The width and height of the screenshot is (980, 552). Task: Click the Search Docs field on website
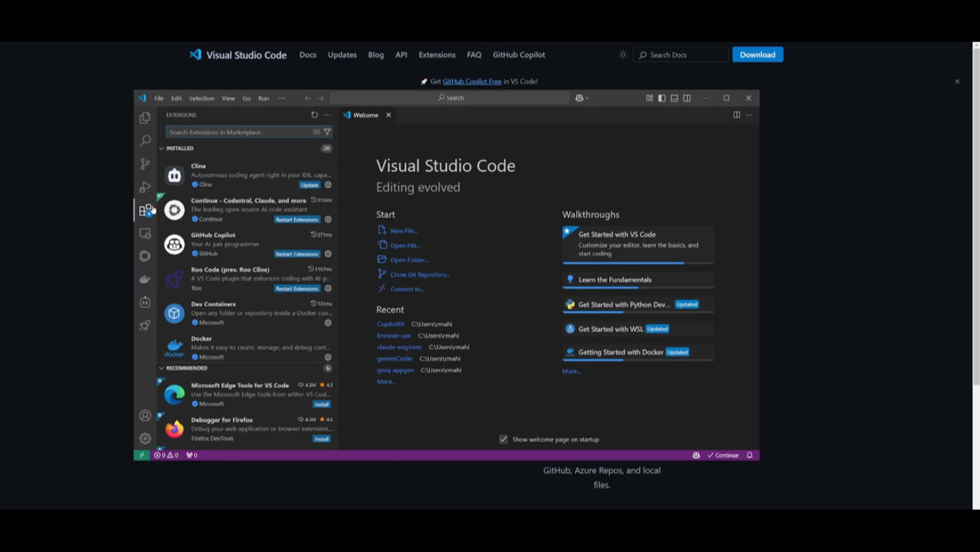click(682, 55)
